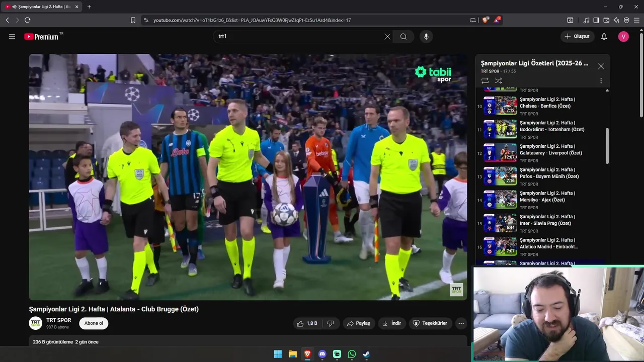Go back in browser

7,20
